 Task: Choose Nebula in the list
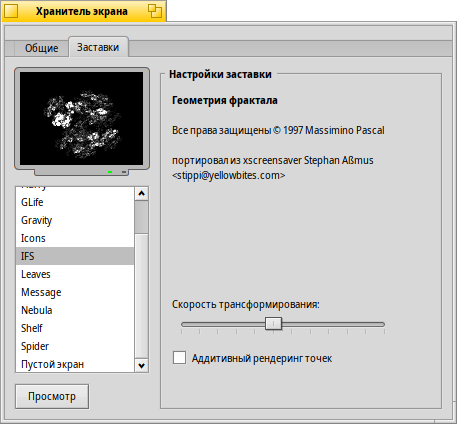click(x=75, y=310)
